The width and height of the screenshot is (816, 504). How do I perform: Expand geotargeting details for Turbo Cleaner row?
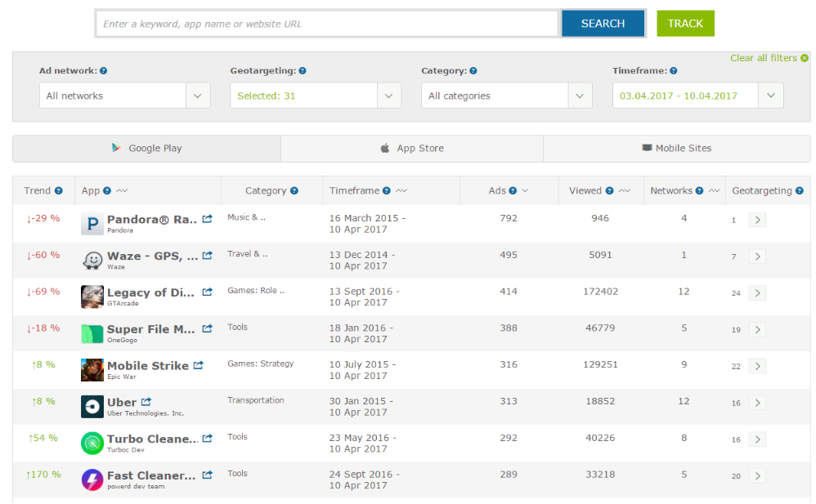757,439
